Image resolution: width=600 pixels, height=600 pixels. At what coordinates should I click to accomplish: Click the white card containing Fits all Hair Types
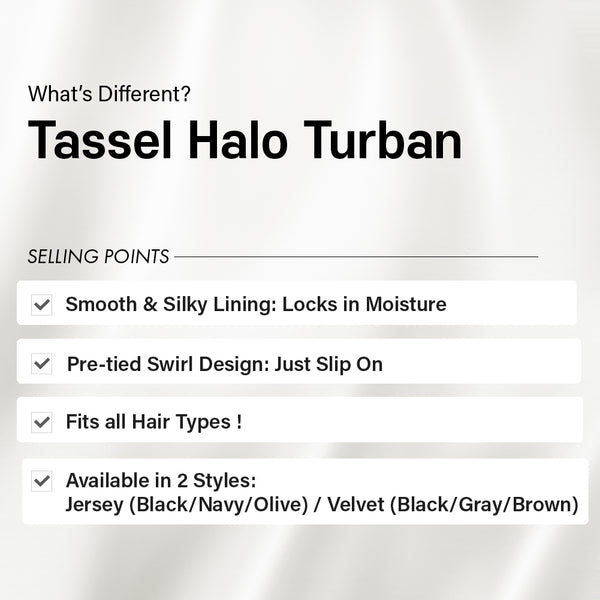300,420
